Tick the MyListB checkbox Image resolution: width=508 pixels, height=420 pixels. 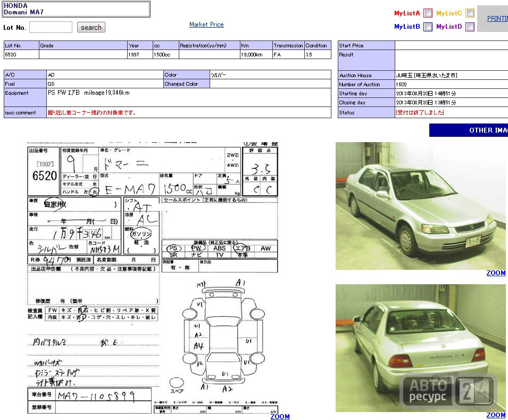pyautogui.click(x=428, y=27)
